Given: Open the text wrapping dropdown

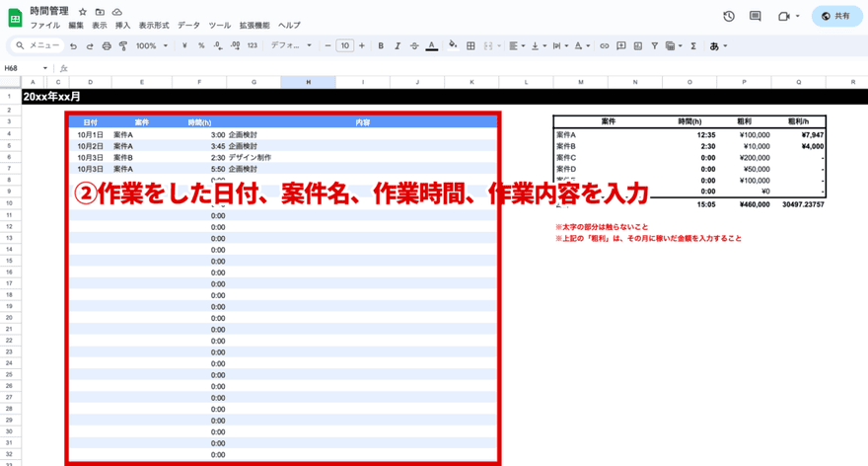Looking at the screenshot, I should click(560, 46).
